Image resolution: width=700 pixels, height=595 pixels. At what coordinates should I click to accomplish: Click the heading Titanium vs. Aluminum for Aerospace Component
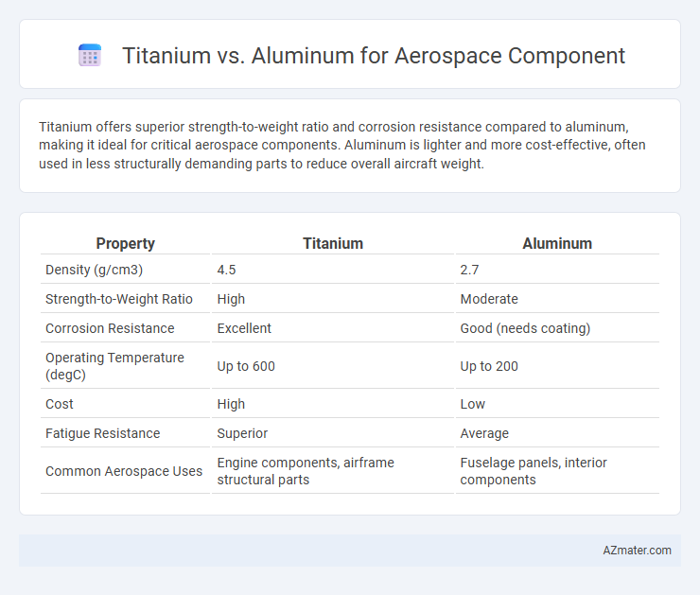click(x=374, y=56)
